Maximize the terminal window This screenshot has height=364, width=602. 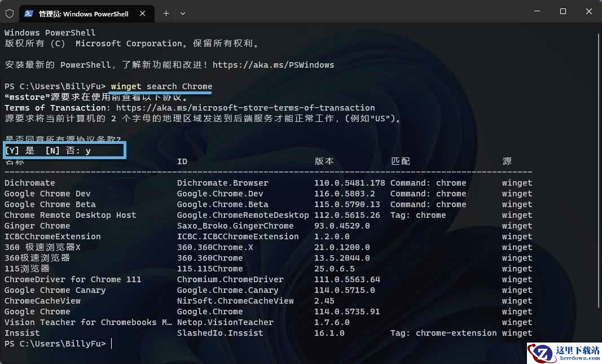[563, 11]
